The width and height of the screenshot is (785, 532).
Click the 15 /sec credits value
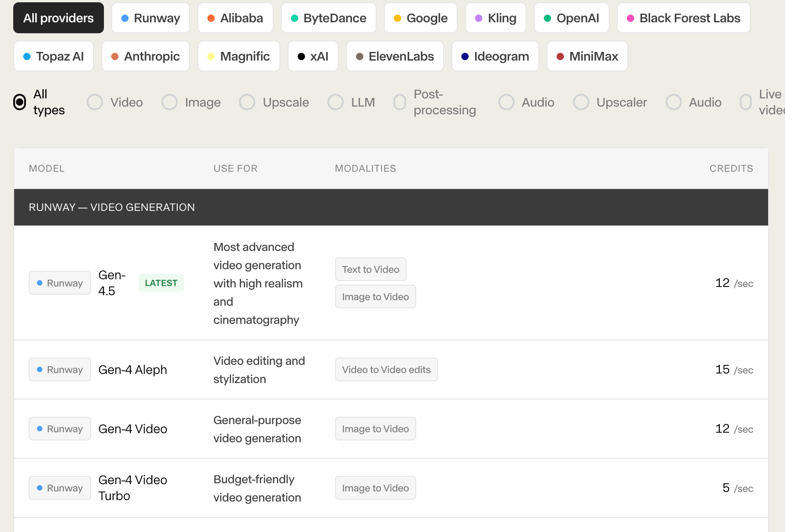734,369
